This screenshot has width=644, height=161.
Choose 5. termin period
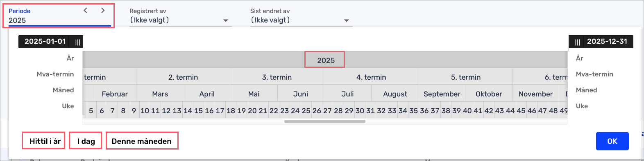click(x=466, y=77)
